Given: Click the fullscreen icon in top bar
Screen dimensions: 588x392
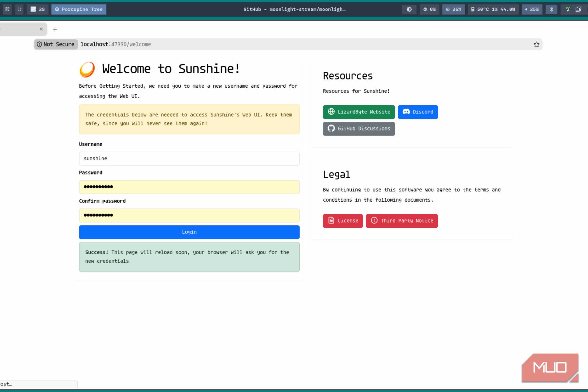Looking at the screenshot, I should (x=19, y=9).
